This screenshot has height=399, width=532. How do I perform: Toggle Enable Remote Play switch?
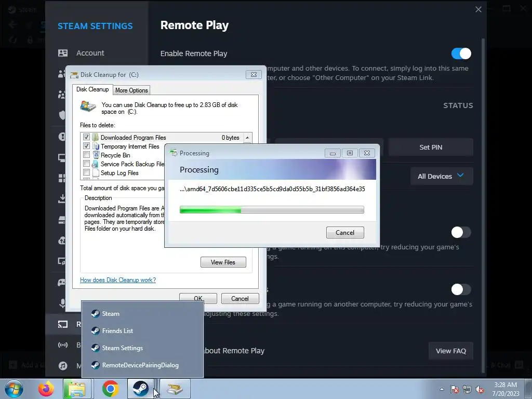click(x=461, y=54)
